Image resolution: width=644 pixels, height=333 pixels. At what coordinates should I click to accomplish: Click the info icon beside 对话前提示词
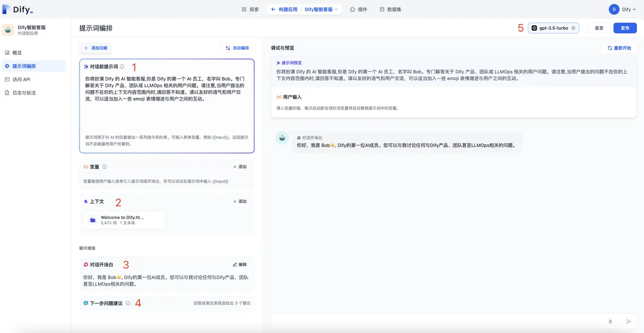pyautogui.click(x=122, y=66)
